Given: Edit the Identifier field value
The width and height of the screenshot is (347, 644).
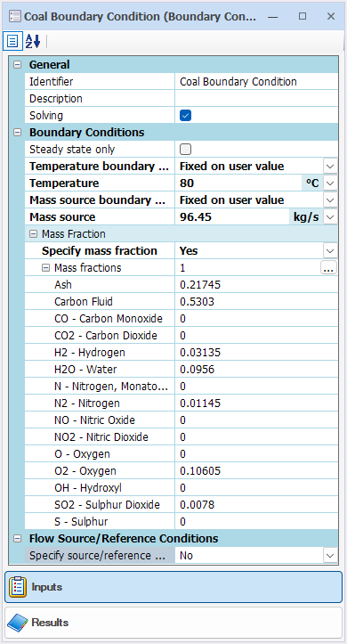Looking at the screenshot, I should (256, 82).
